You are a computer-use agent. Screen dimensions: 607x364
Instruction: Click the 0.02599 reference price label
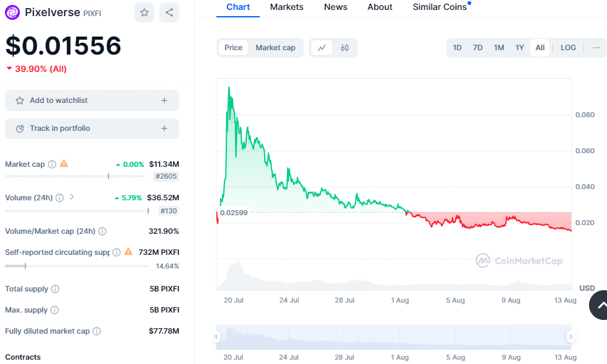(x=234, y=213)
